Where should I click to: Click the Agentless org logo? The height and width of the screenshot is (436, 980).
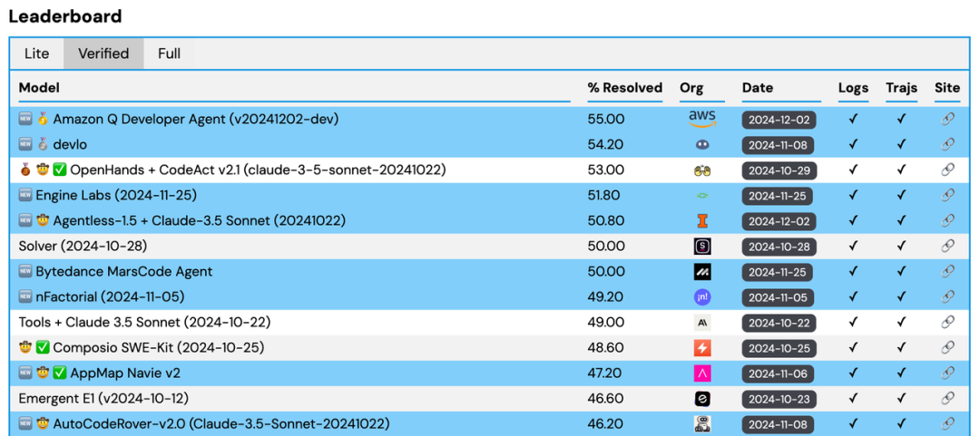coord(702,220)
